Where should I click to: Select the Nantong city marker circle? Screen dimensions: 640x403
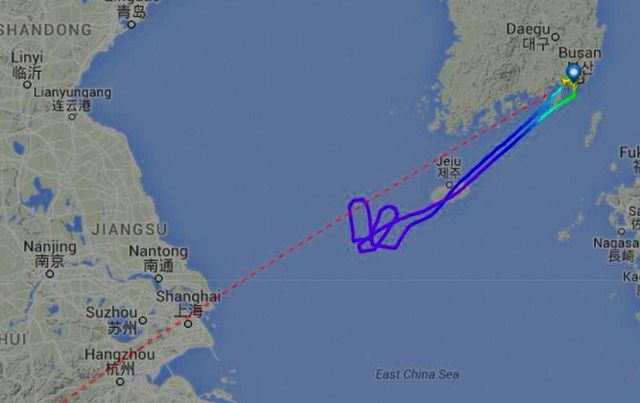click(158, 278)
